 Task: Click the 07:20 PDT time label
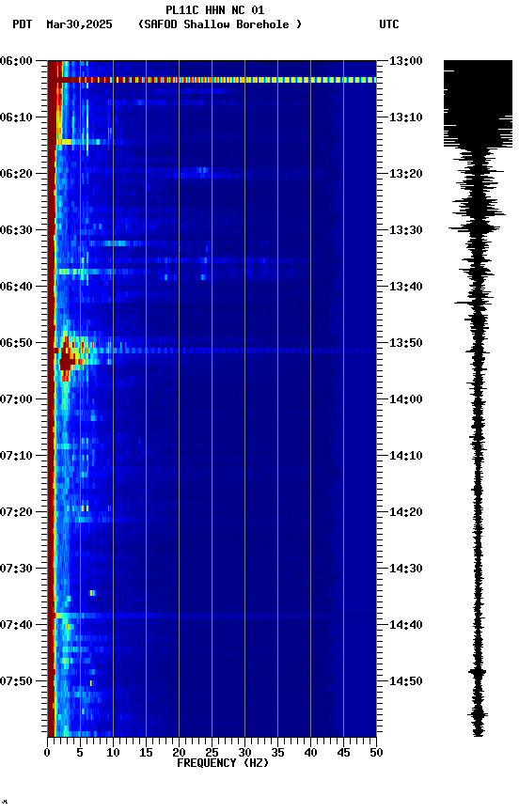[x=16, y=512]
